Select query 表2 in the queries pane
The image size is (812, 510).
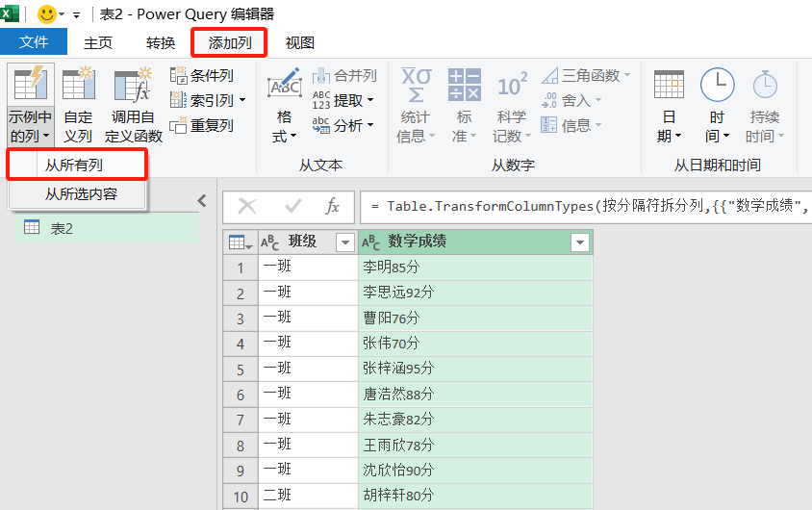pos(107,228)
